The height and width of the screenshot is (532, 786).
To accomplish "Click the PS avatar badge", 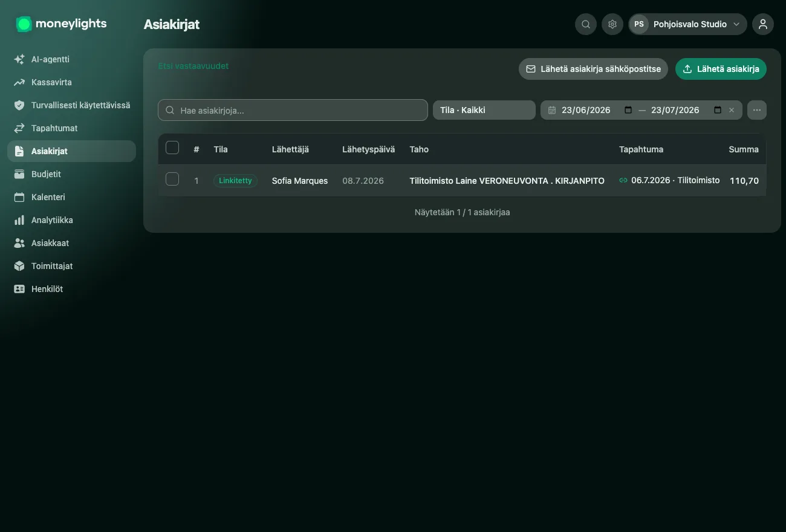I will coord(639,24).
